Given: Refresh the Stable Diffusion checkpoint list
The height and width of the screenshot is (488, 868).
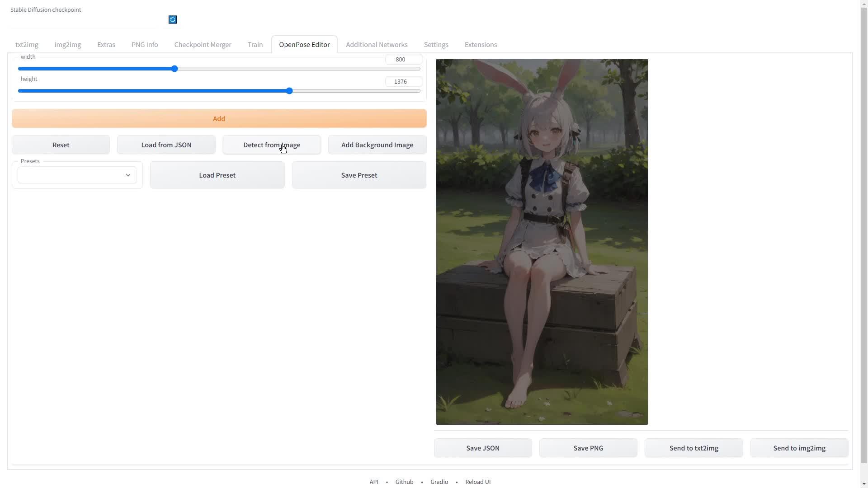Looking at the screenshot, I should click(172, 19).
